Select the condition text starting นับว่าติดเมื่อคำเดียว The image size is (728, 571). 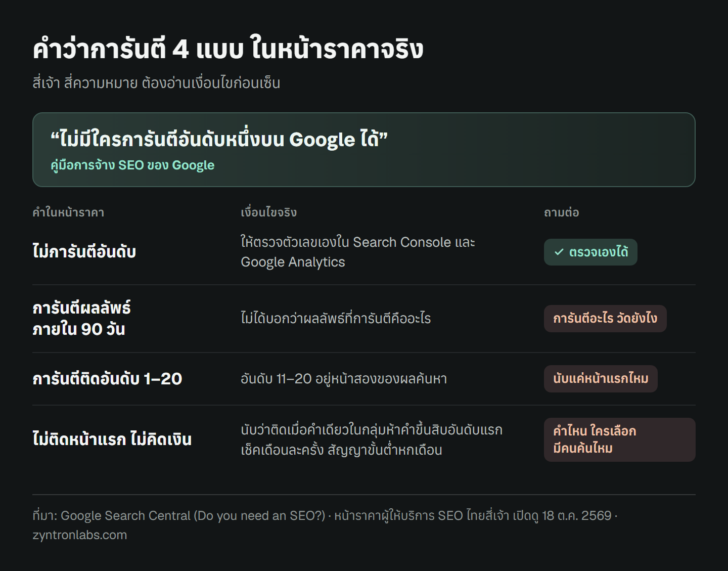point(372,440)
